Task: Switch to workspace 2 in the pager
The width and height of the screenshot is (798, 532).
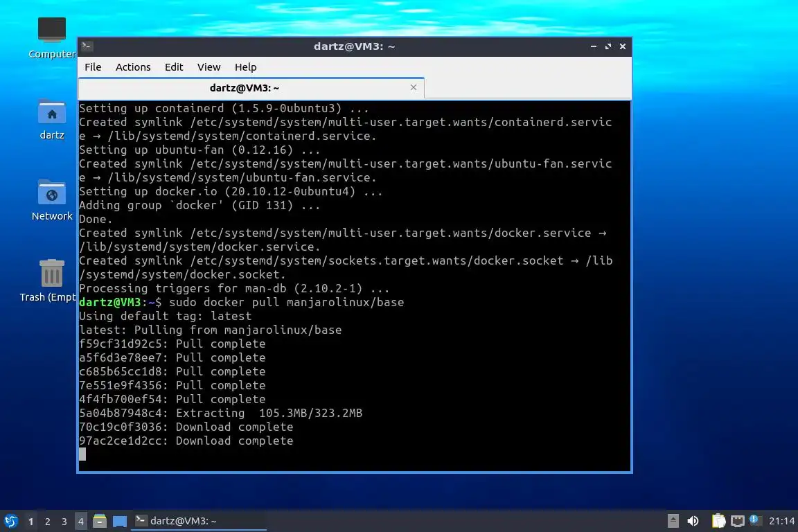Action: coord(47,522)
